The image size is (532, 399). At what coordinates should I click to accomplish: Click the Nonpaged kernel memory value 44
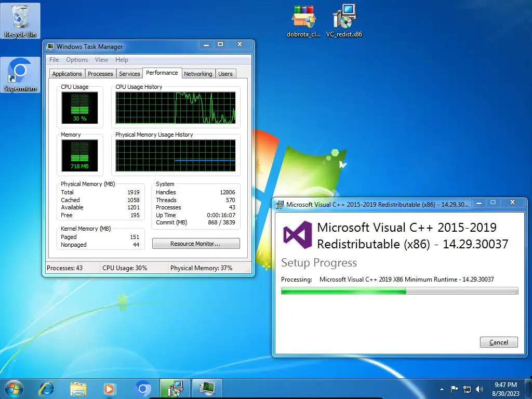pos(136,245)
